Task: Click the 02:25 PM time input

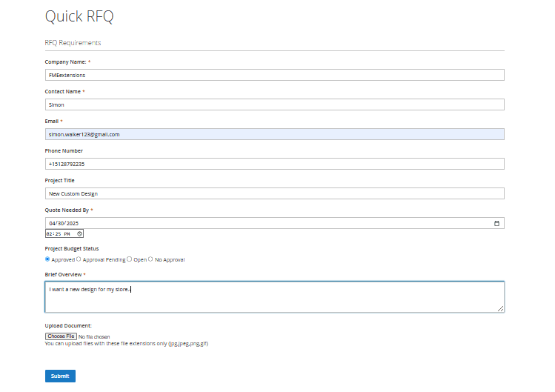Action: (64, 233)
